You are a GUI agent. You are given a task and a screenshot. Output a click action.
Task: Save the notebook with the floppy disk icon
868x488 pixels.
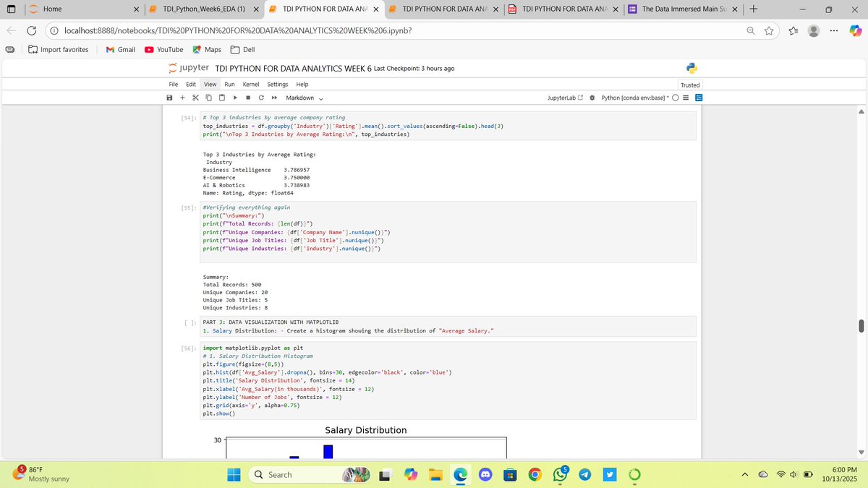(x=169, y=98)
